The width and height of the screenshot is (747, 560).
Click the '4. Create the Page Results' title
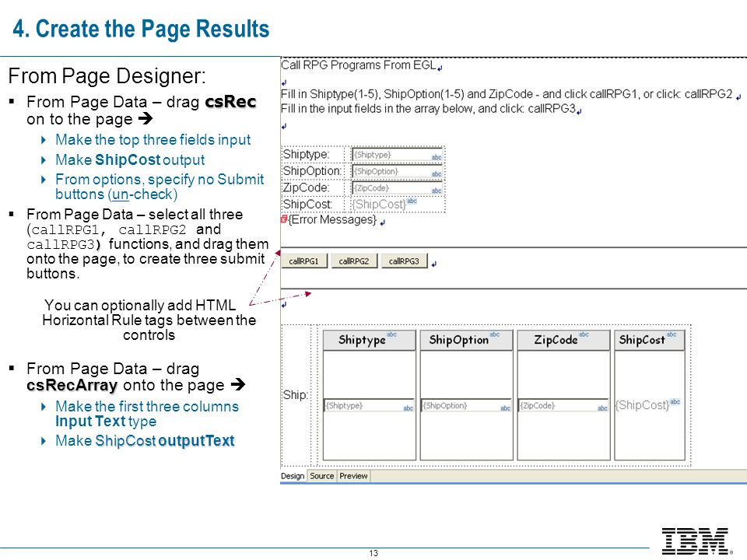(141, 29)
